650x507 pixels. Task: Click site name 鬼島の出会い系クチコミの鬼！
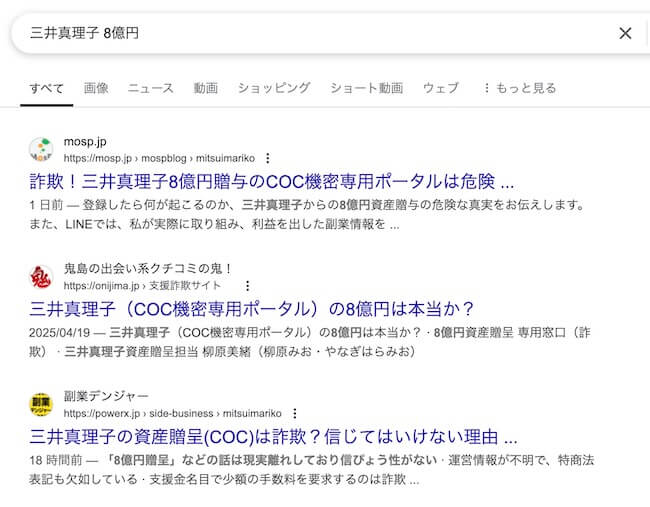[x=147, y=269]
